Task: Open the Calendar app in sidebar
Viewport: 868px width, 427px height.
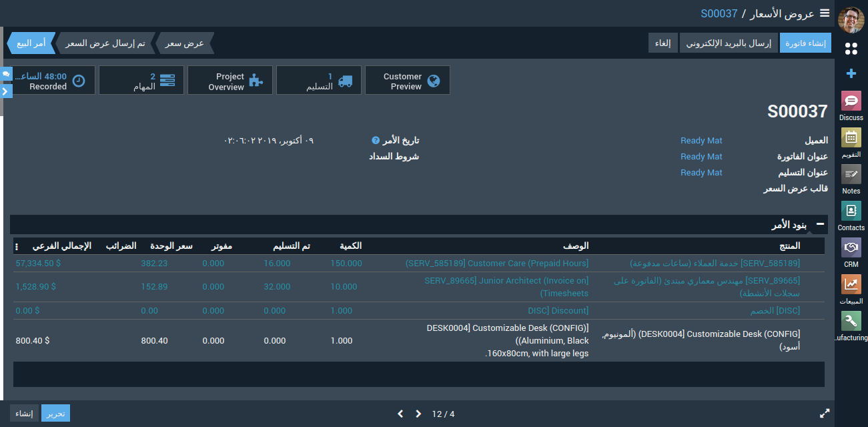Action: 851,138
